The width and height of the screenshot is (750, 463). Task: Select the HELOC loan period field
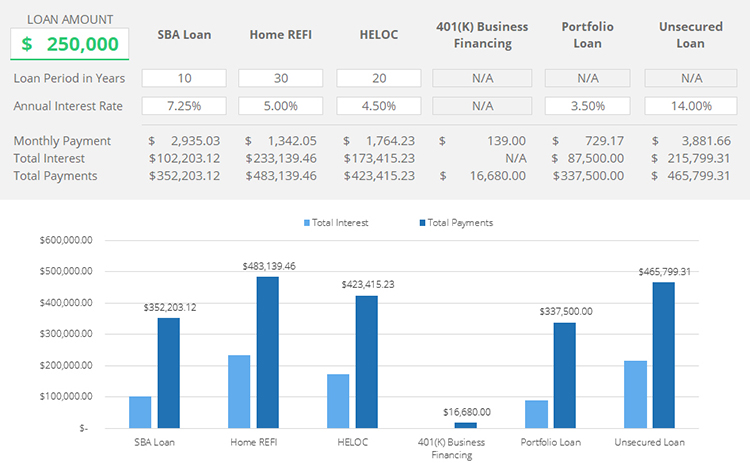point(379,78)
